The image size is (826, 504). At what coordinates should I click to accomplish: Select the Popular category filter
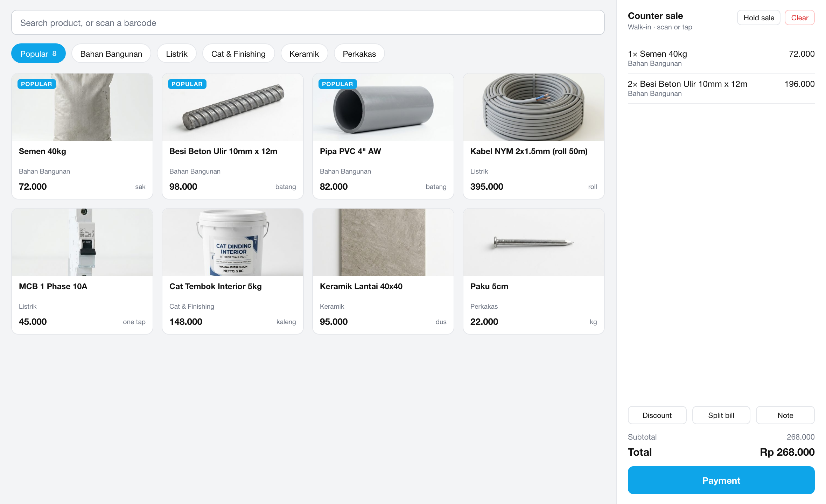coord(38,54)
